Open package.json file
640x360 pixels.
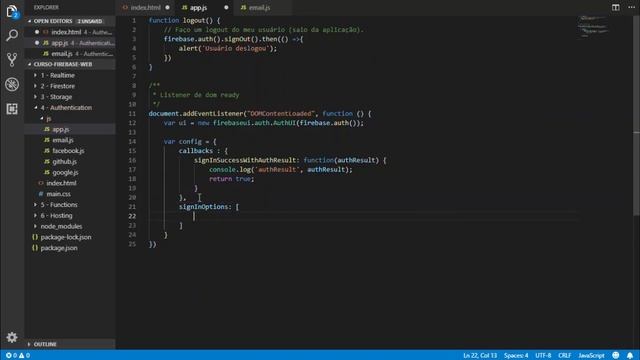59,248
